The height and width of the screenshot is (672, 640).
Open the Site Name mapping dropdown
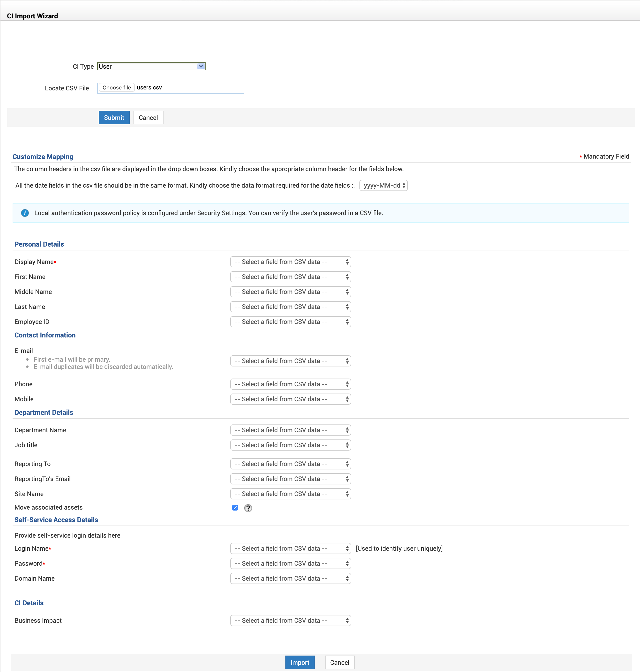pos(290,494)
